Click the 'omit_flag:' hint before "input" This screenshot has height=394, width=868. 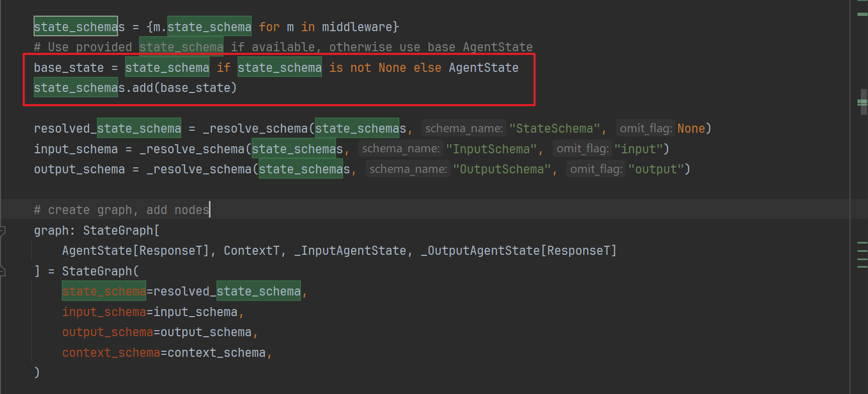point(582,149)
